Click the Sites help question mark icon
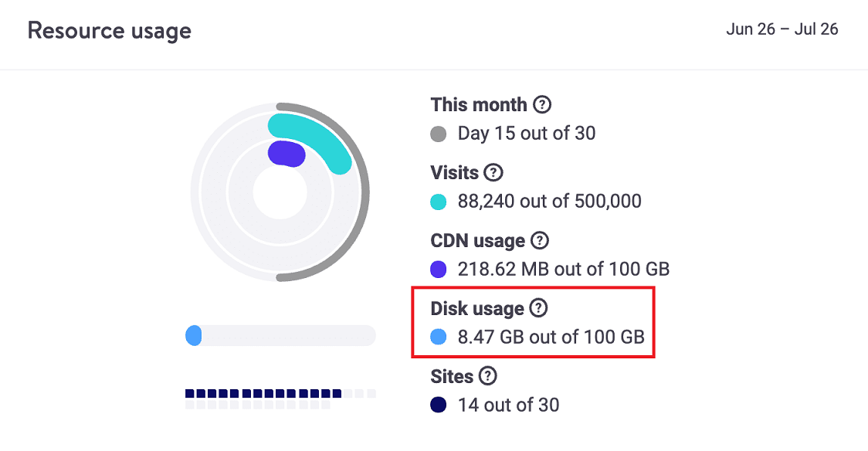Screen dimensions: 868x451 [488, 376]
